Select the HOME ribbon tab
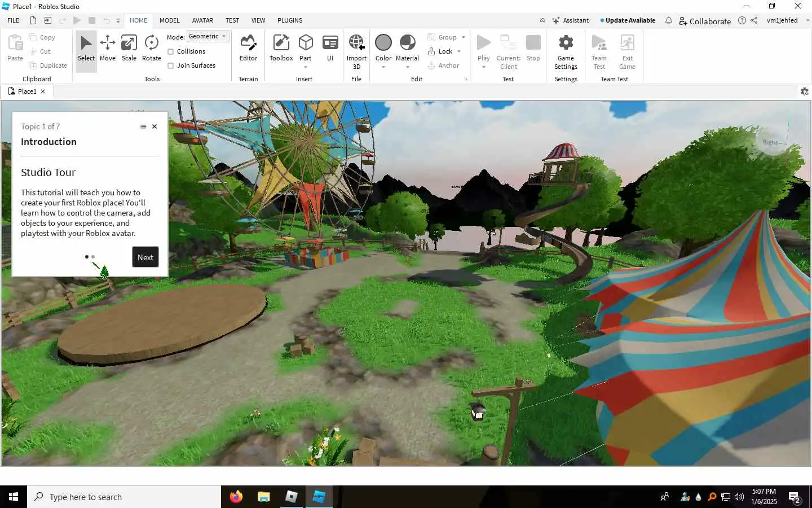Screen dimensions: 812x508 tap(138, 20)
